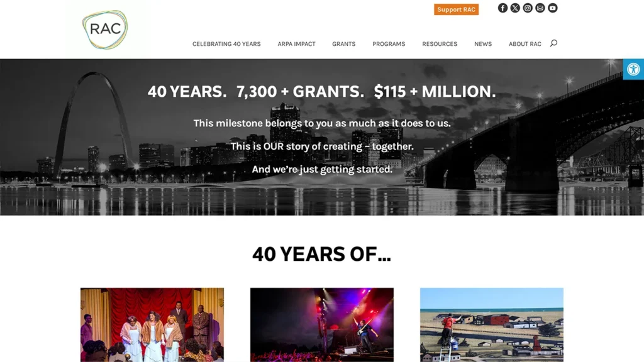Click the RAC logo to go home
The height and width of the screenshot is (362, 644).
(105, 30)
